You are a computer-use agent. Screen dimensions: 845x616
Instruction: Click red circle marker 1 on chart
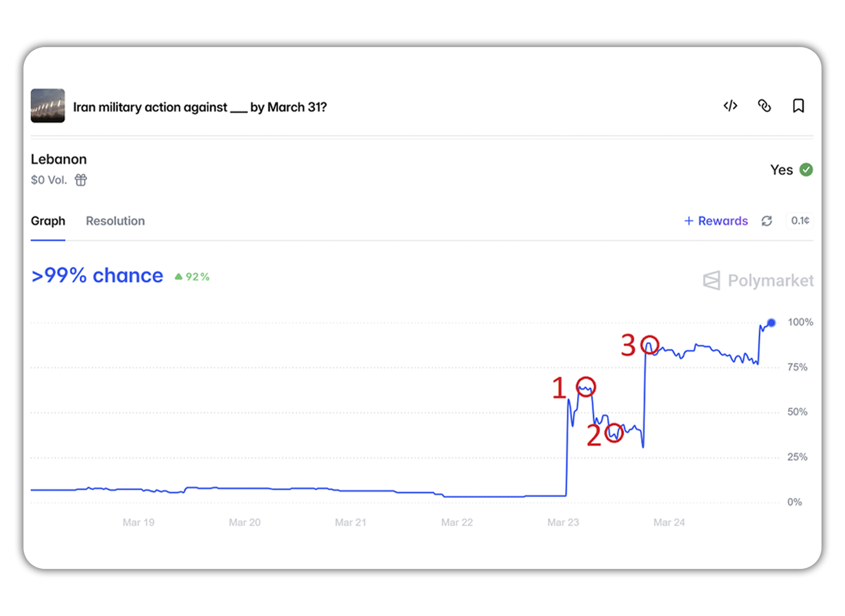tap(586, 387)
